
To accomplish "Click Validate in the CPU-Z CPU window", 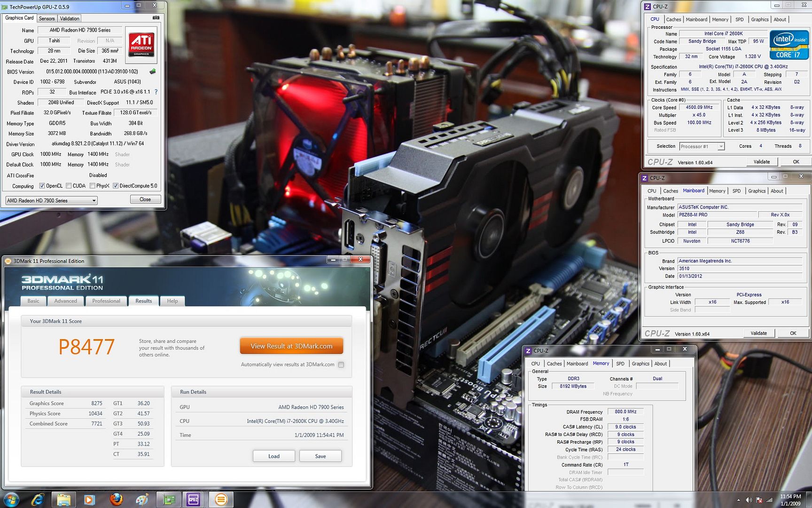I will [762, 162].
